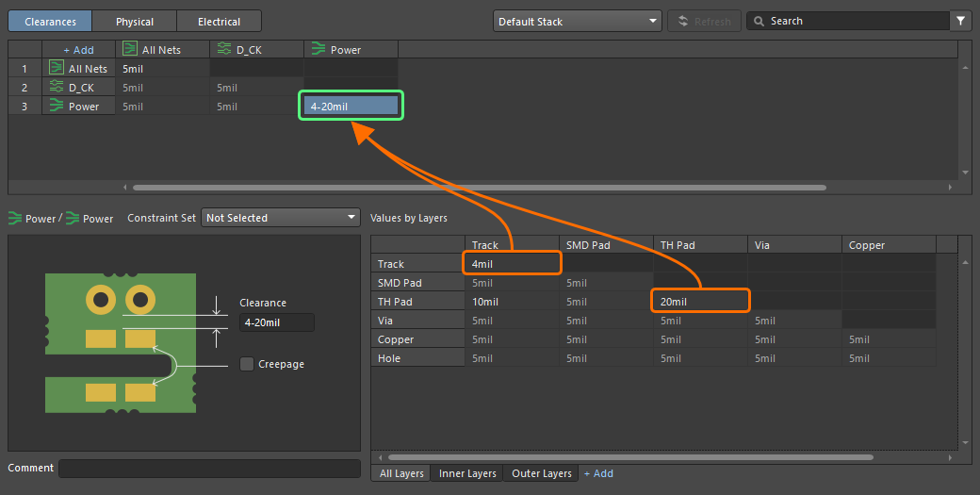This screenshot has height=495, width=980.
Task: Click the D_CK column header icon
Action: [224, 49]
